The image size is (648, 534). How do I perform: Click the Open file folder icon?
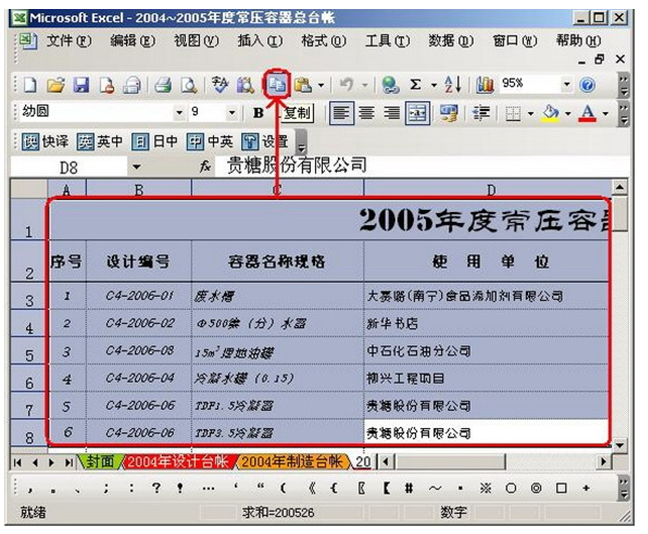(56, 86)
